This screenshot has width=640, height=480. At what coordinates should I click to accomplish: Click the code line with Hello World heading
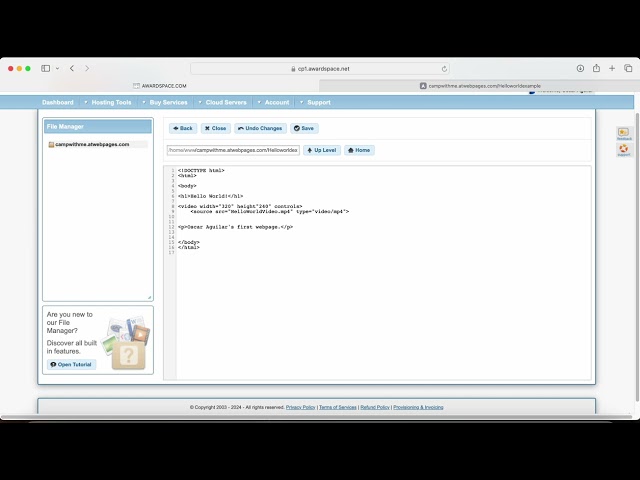[x=211, y=196]
